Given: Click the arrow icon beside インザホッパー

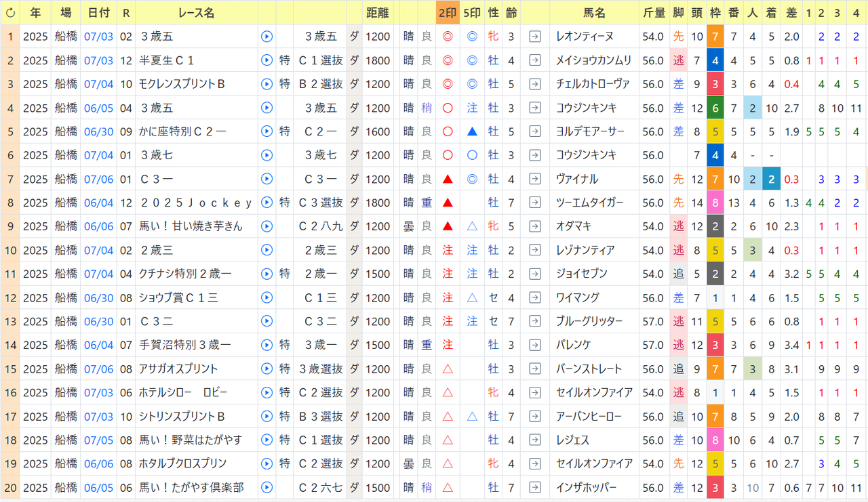Looking at the screenshot, I should point(535,487).
